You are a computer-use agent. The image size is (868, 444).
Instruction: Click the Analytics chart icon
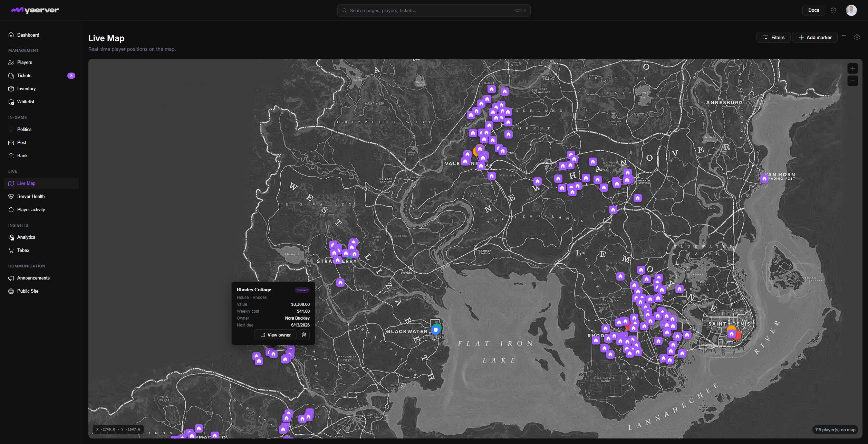pos(11,237)
